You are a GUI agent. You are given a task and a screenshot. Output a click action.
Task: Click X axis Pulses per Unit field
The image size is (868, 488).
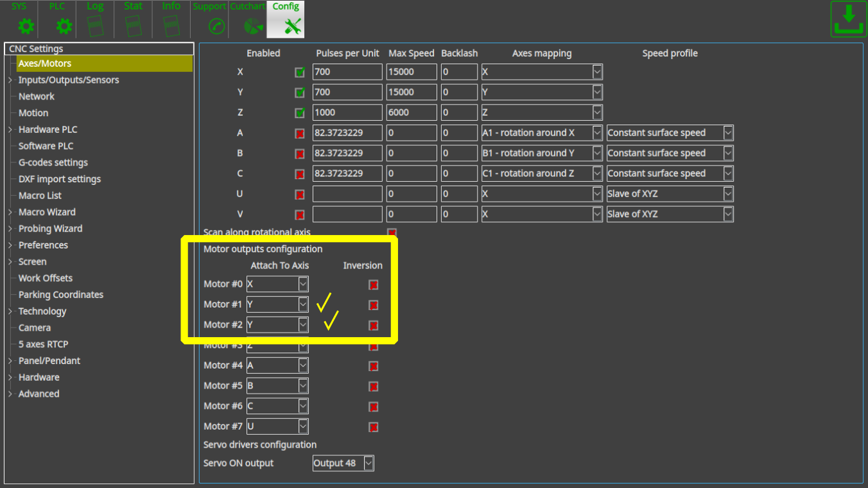[347, 72]
